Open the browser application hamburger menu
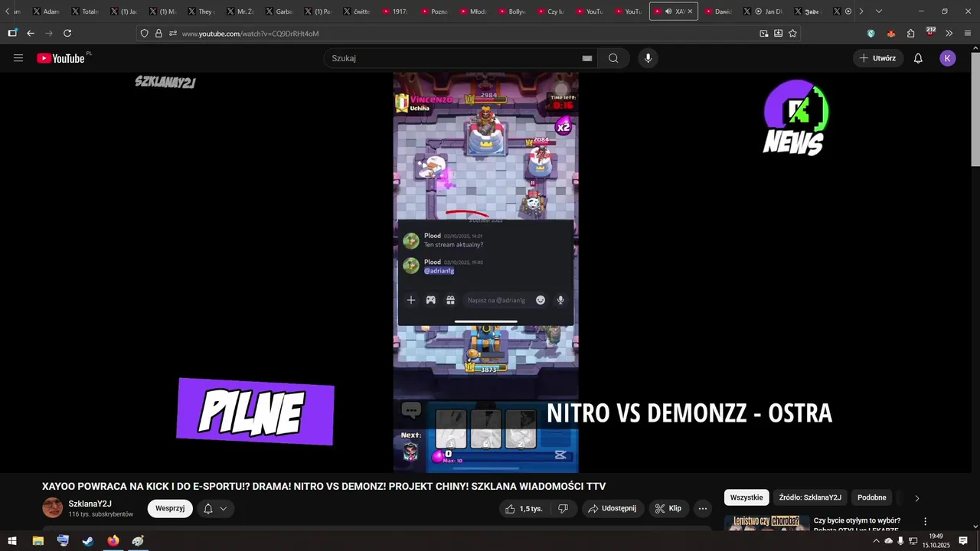 coord(968,33)
